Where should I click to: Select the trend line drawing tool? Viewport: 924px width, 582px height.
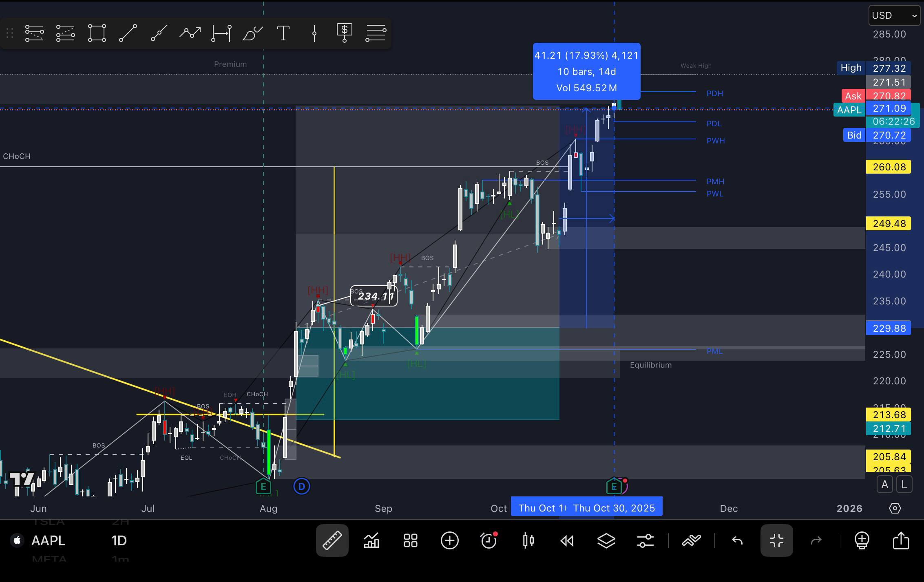pos(128,33)
